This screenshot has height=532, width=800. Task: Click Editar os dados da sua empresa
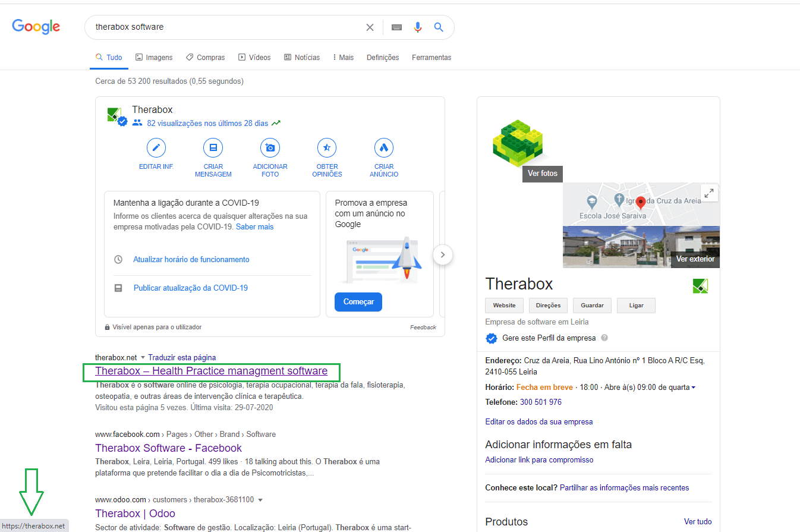point(539,422)
